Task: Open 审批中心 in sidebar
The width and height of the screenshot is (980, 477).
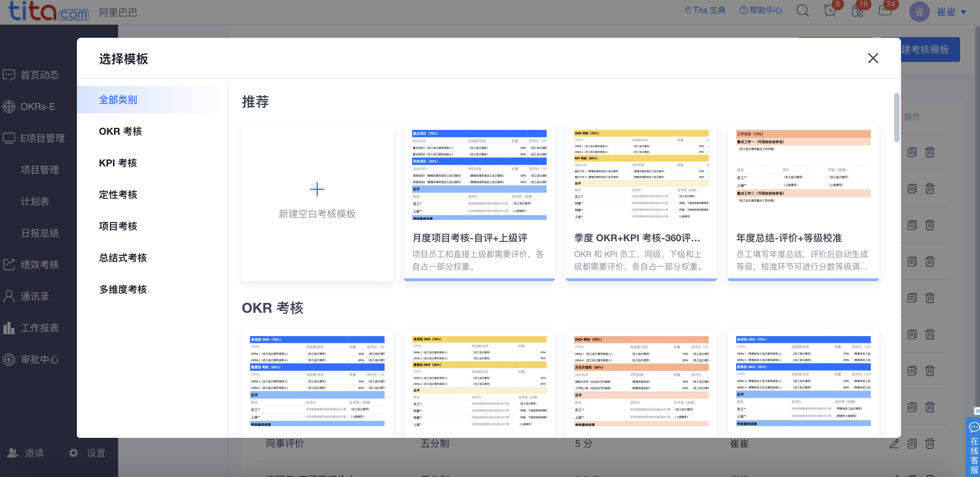Action: pos(39,359)
